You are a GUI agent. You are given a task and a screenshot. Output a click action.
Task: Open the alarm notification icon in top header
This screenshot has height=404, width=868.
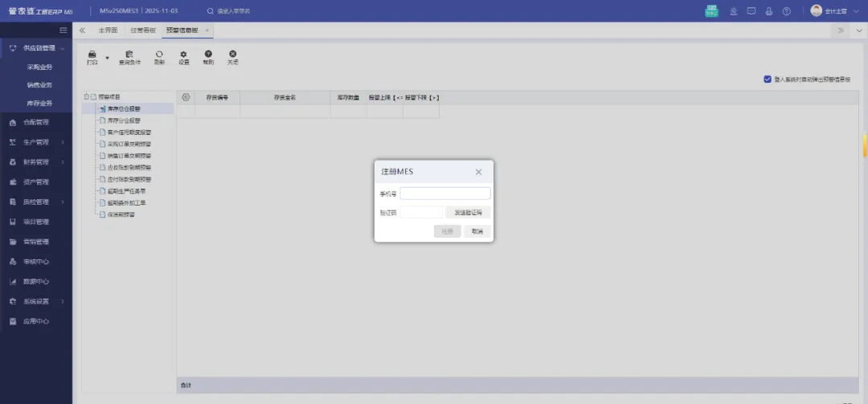[x=733, y=11]
